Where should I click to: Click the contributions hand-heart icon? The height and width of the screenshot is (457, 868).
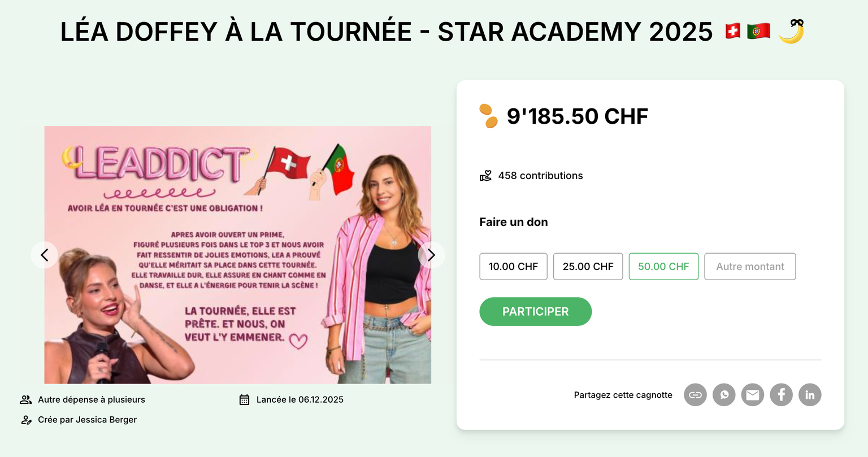point(485,176)
